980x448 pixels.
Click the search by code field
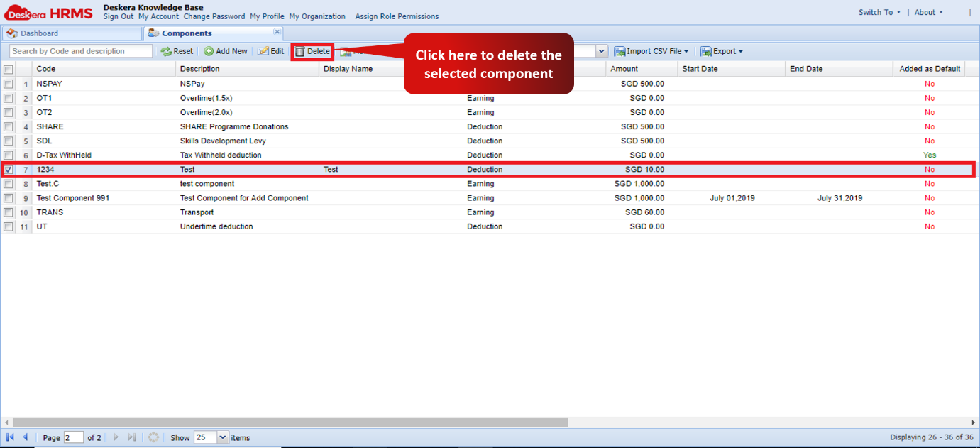[81, 51]
